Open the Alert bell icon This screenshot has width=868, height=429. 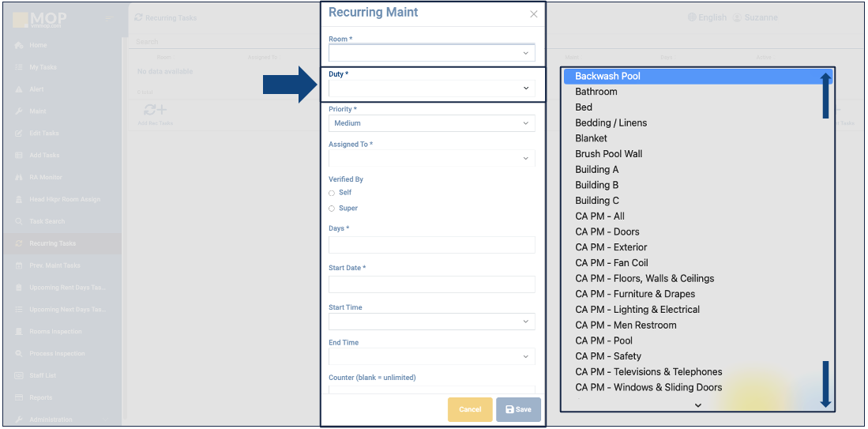pos(19,90)
